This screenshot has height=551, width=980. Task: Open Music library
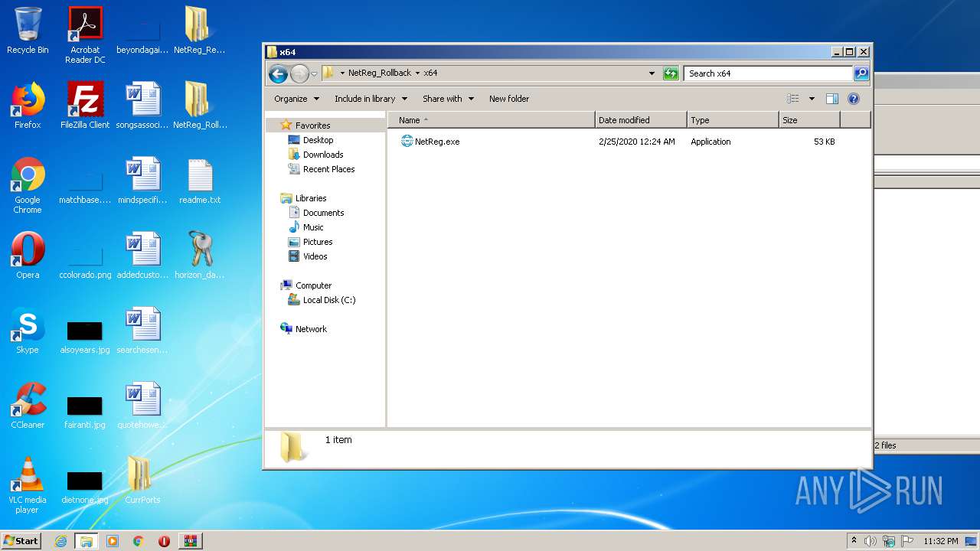pos(313,227)
